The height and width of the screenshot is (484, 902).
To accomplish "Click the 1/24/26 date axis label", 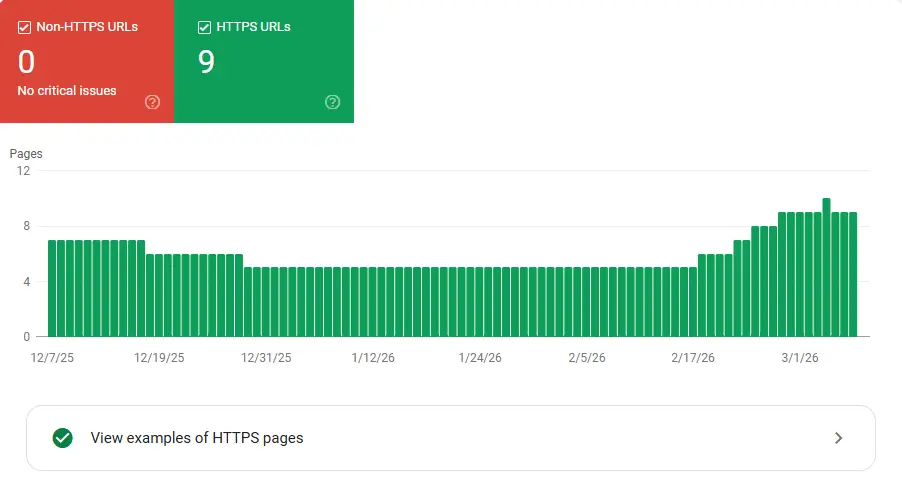I will click(480, 357).
